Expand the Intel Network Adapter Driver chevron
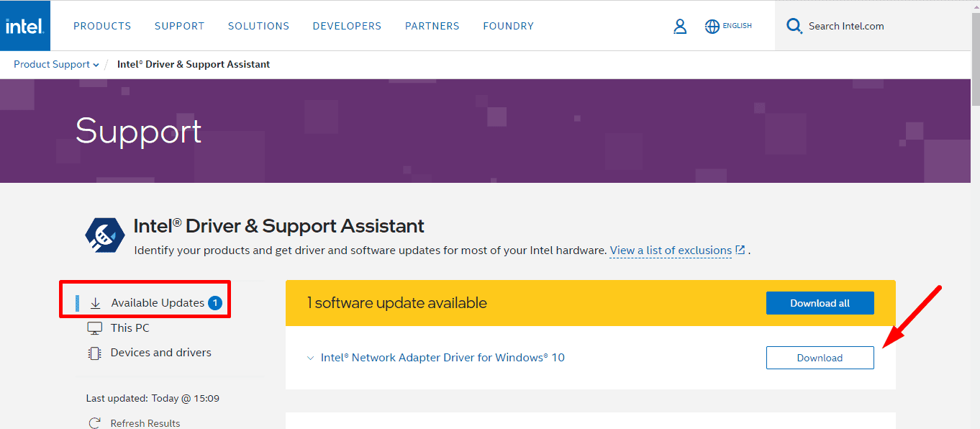980x429 pixels. pyautogui.click(x=311, y=358)
